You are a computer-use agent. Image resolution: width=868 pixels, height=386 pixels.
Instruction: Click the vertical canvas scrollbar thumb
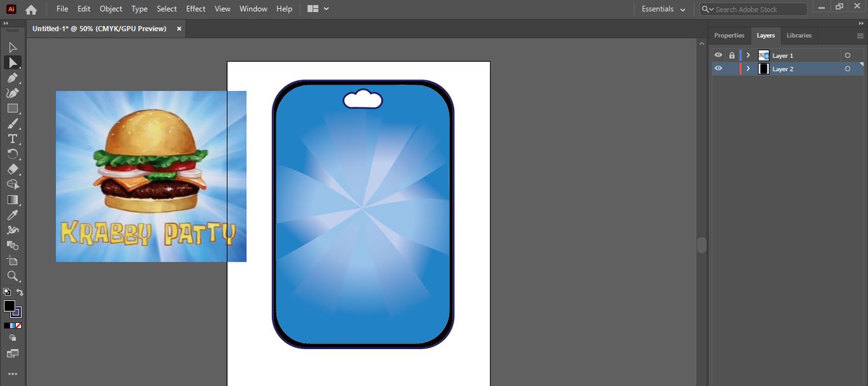(702, 245)
